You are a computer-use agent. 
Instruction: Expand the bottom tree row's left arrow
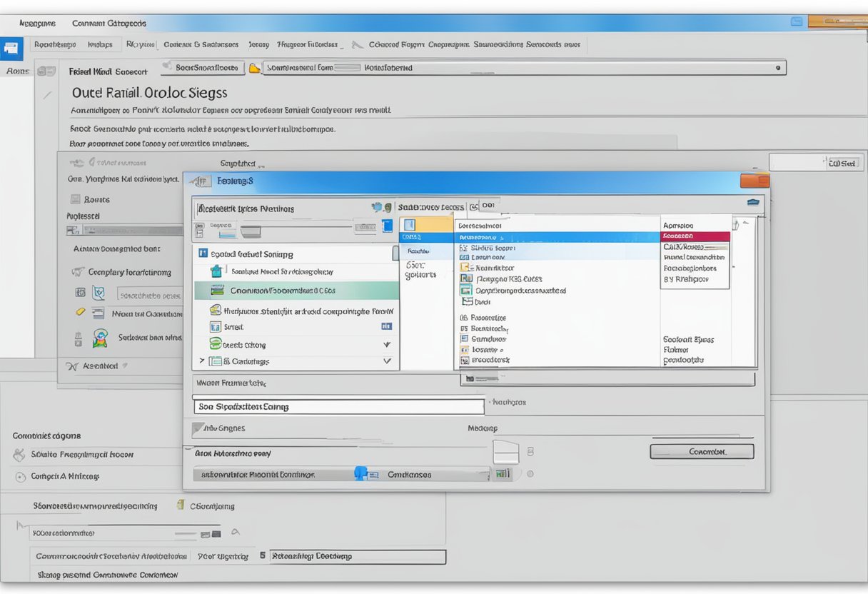pos(201,361)
